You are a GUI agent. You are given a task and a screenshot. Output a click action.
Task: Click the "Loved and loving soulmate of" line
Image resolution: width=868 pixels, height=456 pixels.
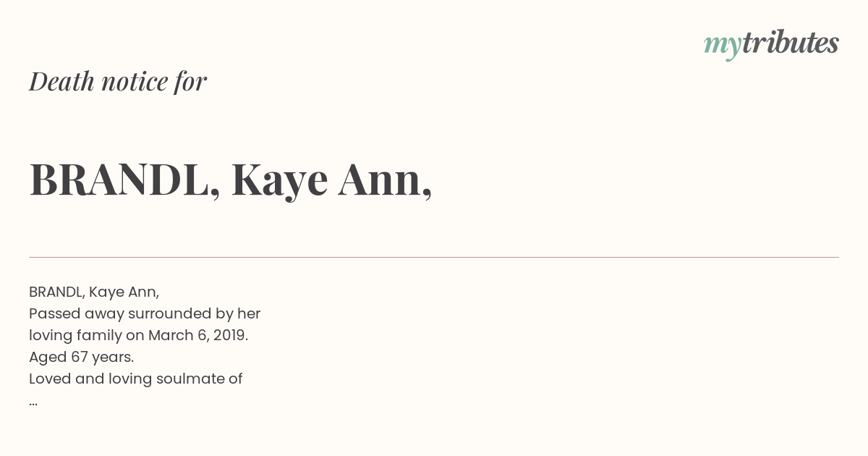pos(136,379)
